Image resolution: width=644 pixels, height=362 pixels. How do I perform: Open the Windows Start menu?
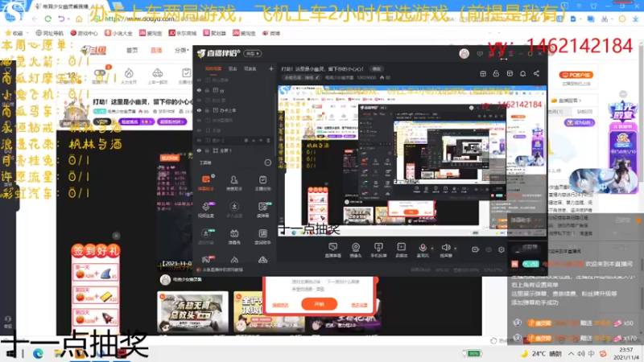click(10, 353)
